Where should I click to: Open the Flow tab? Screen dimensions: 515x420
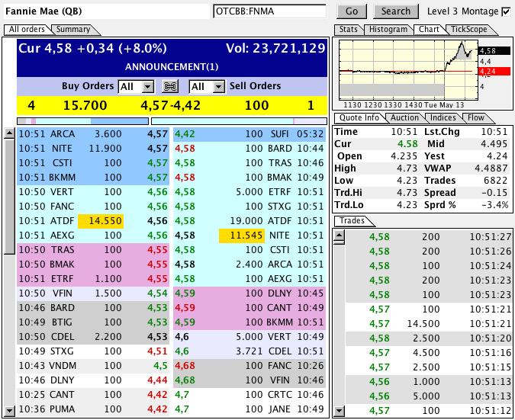pos(476,118)
